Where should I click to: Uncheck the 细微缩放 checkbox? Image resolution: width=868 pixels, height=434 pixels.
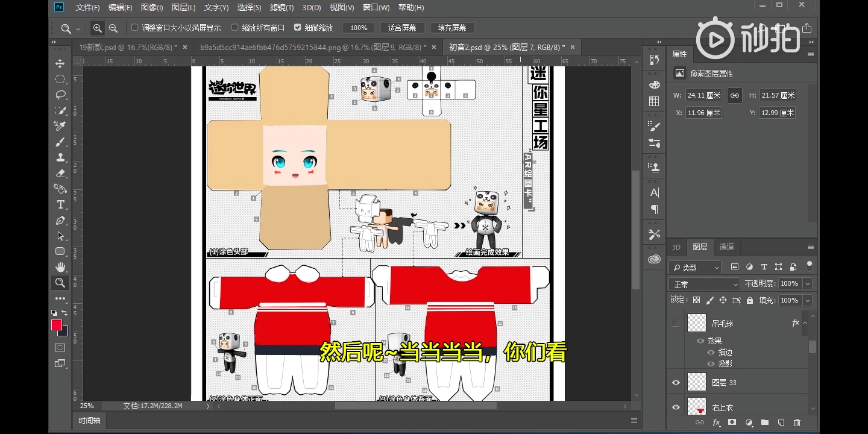297,28
